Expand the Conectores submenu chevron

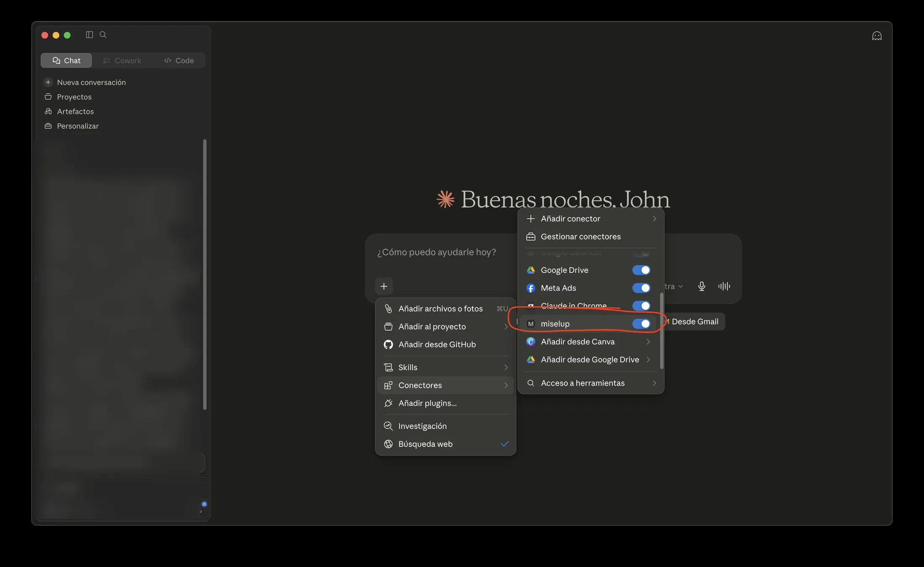tap(506, 385)
